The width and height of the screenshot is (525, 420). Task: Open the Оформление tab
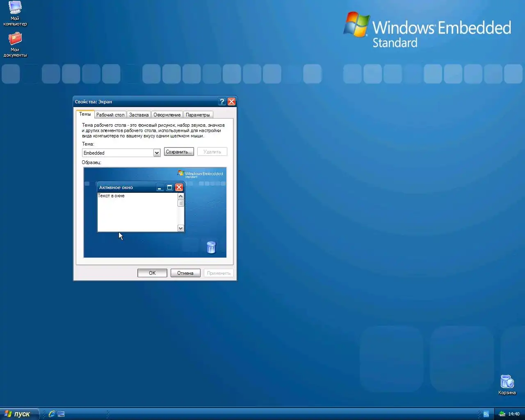tap(167, 115)
